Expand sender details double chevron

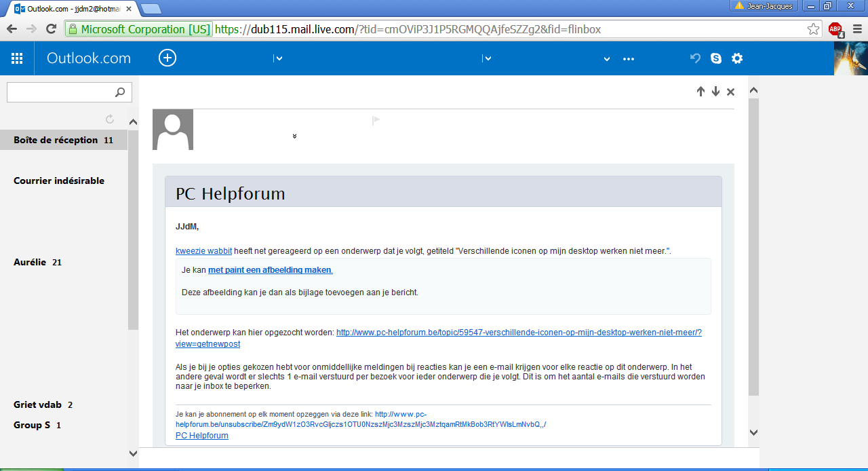294,136
